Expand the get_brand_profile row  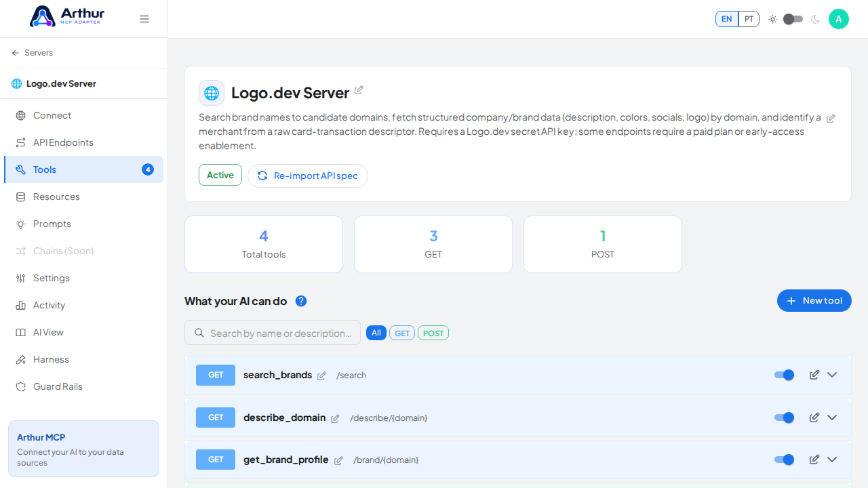click(832, 460)
